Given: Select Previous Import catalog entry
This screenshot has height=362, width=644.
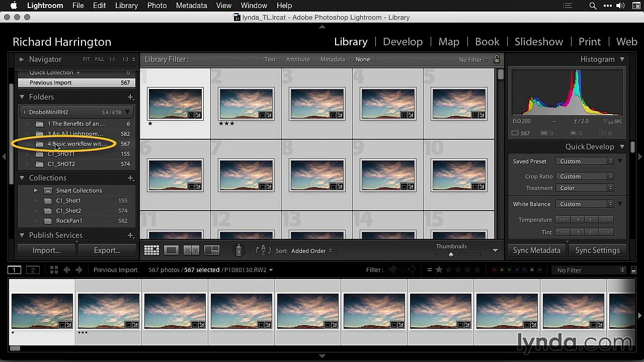Looking at the screenshot, I should pyautogui.click(x=75, y=82).
